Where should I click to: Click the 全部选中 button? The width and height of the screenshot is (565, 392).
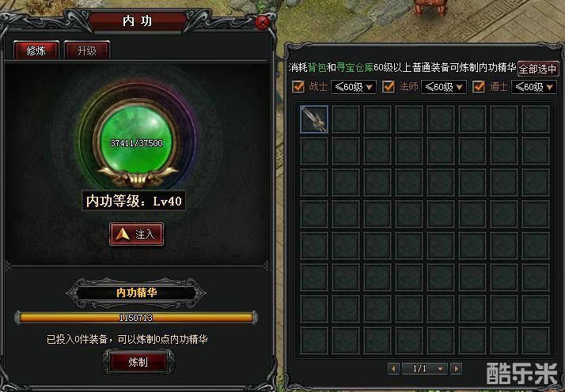pos(538,69)
